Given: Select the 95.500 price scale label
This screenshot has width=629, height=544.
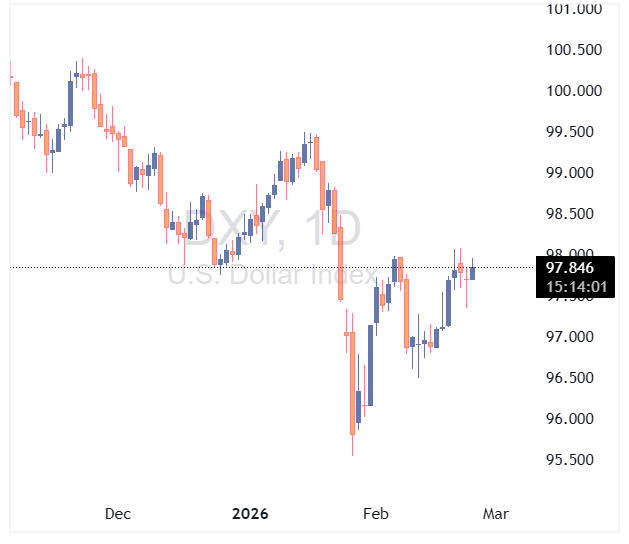Looking at the screenshot, I should (x=574, y=460).
